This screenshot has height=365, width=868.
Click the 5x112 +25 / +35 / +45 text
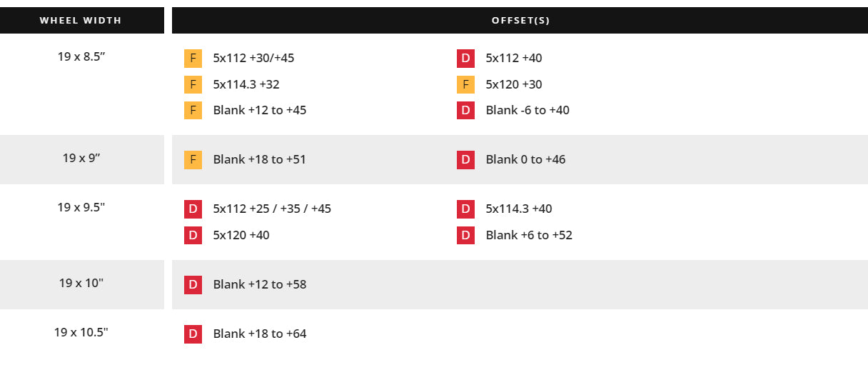tap(272, 209)
